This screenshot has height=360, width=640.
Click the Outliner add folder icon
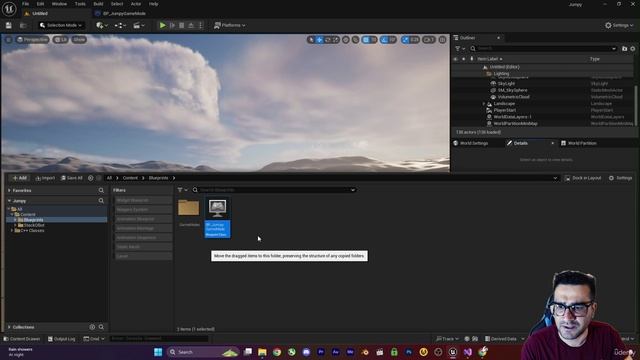point(624,49)
